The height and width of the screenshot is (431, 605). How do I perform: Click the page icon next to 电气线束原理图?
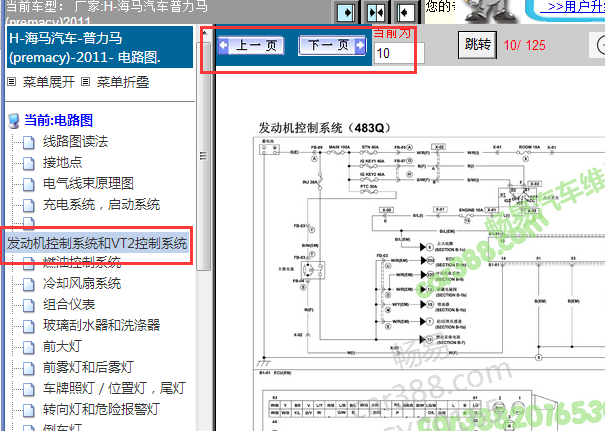pos(29,184)
